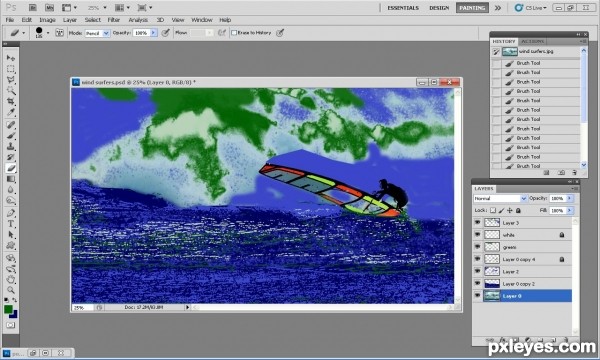Viewport: 600px width, 360px height.
Task: Launch Mini Bridge from top bar
Action: click(49, 8)
